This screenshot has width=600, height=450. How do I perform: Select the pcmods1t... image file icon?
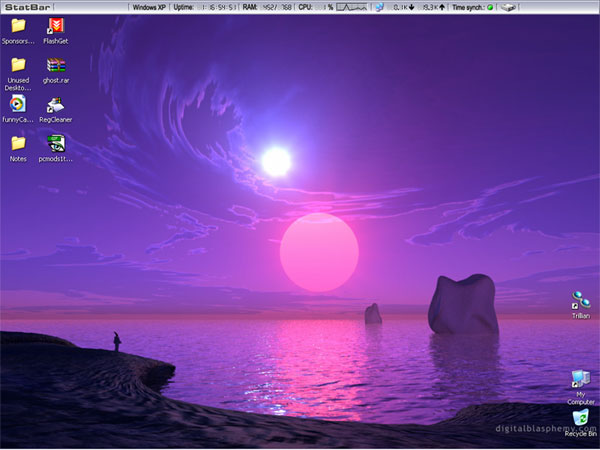(56, 143)
